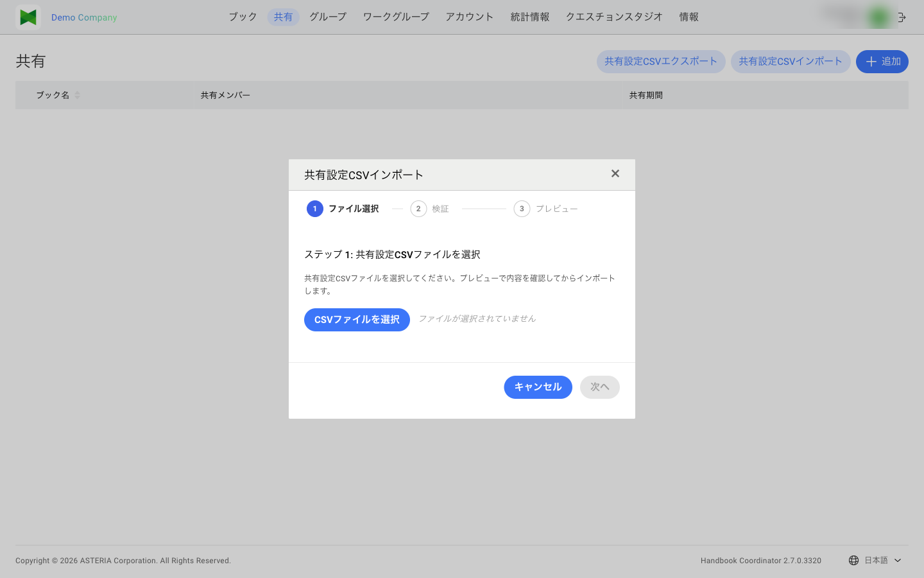This screenshot has height=578, width=924.
Task: Click the language dropdown chevron
Action: (898, 561)
